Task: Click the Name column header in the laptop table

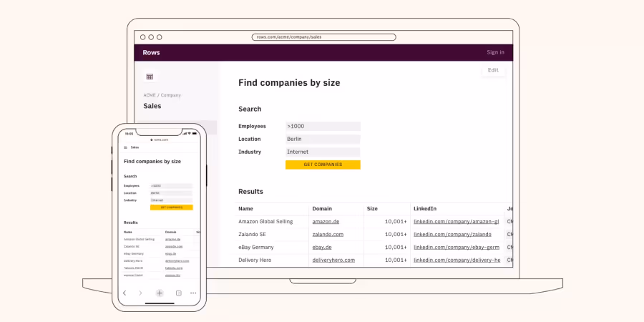Action: pos(245,209)
